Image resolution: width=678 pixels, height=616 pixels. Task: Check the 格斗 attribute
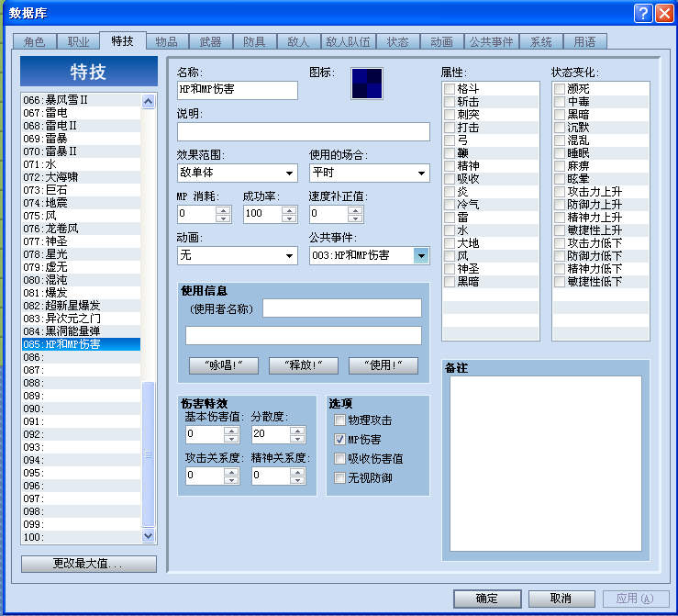pos(450,89)
